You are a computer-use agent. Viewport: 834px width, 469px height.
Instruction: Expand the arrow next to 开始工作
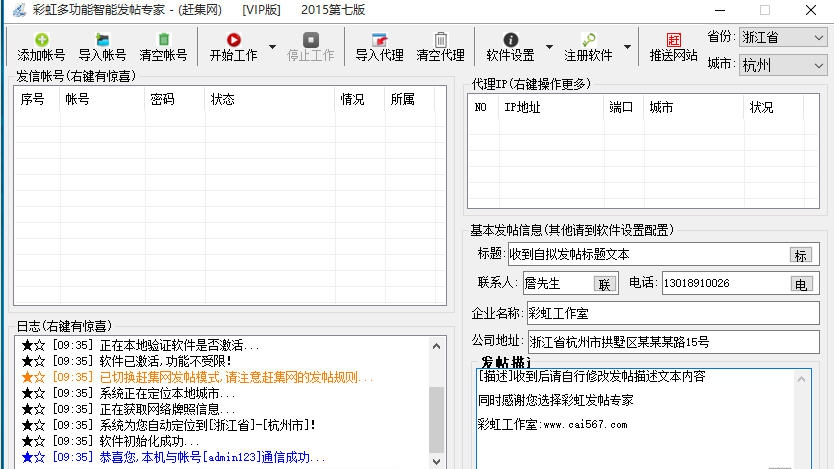tap(272, 47)
